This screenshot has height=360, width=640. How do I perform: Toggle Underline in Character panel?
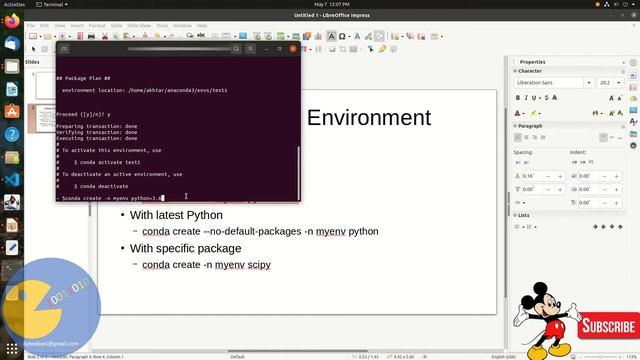[534, 98]
